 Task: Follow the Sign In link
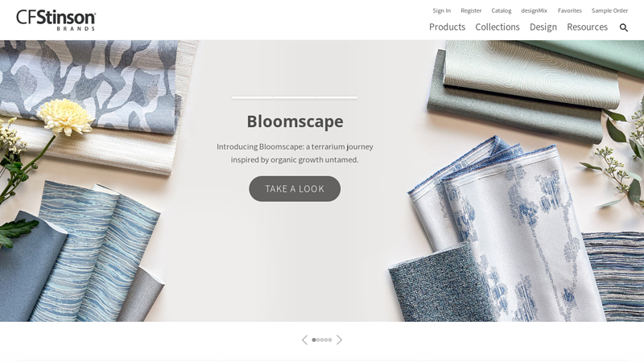click(441, 10)
